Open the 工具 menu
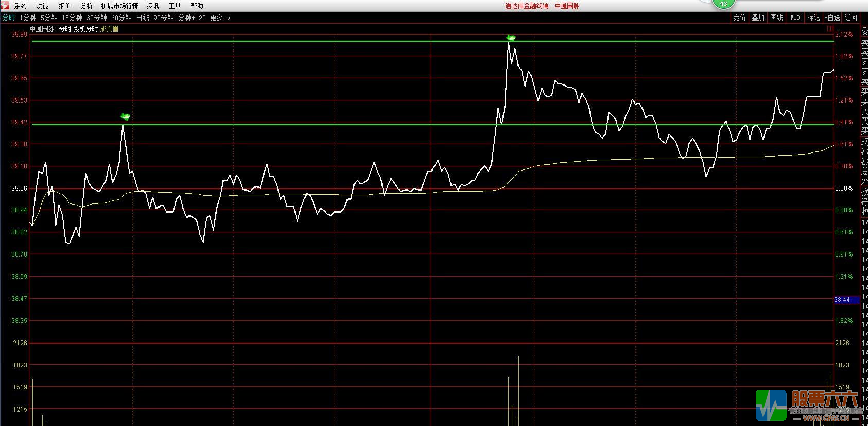The height and width of the screenshot is (426, 868). 175,6
